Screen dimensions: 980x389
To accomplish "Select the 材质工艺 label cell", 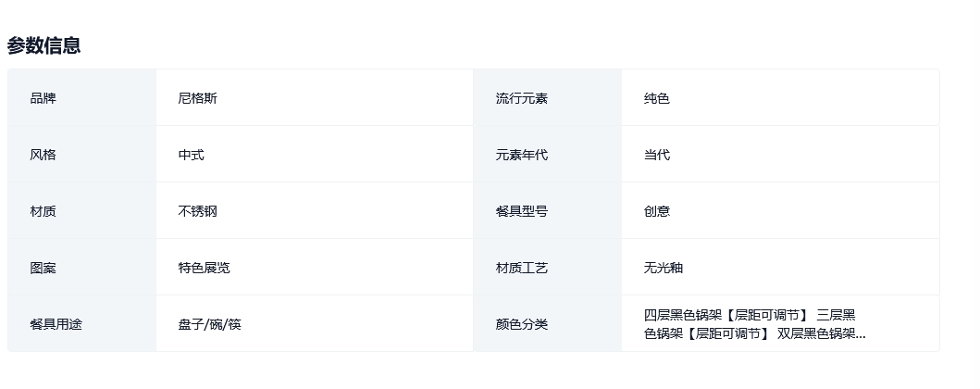I will (x=521, y=268).
